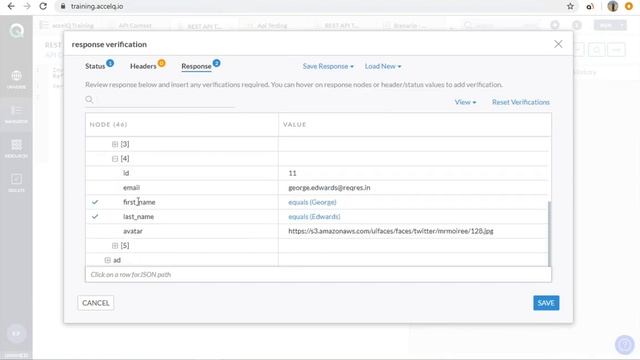This screenshot has width=640, height=360.
Task: Select the last_name node
Action: pos(138,217)
